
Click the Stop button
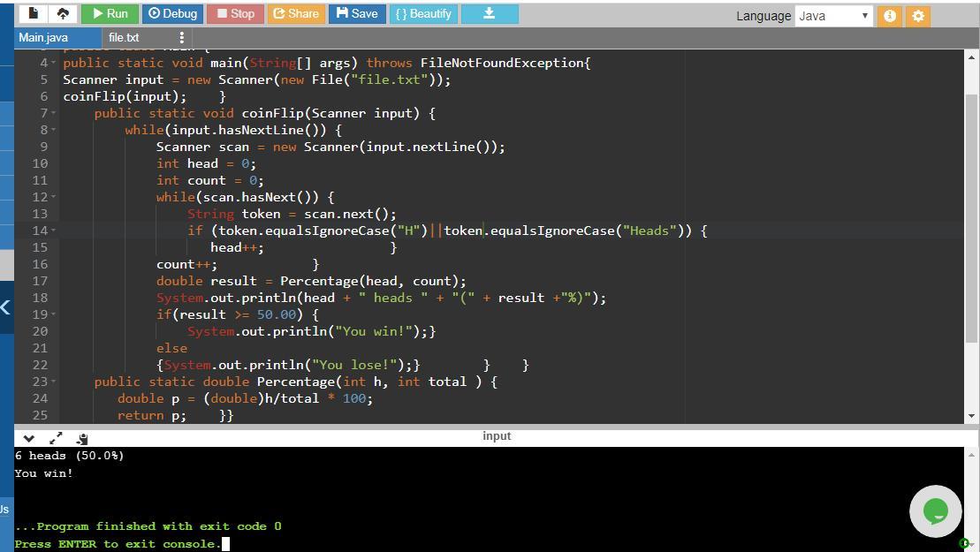[x=236, y=13]
